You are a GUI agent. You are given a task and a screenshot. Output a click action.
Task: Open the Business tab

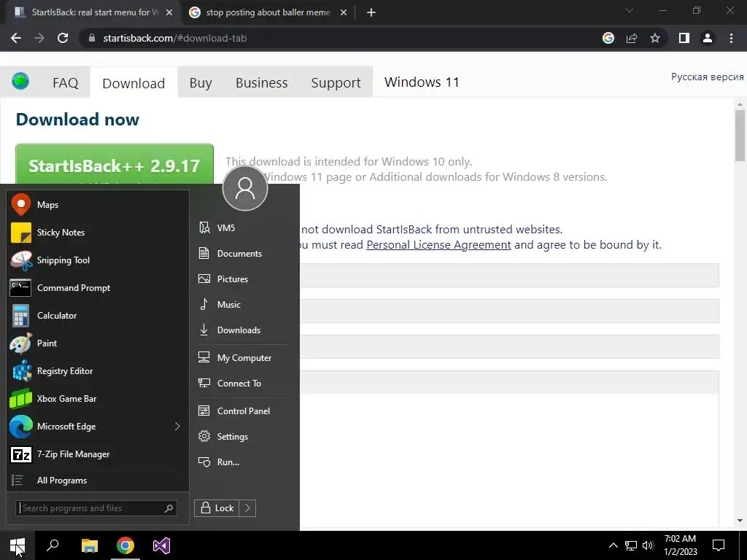pos(262,82)
